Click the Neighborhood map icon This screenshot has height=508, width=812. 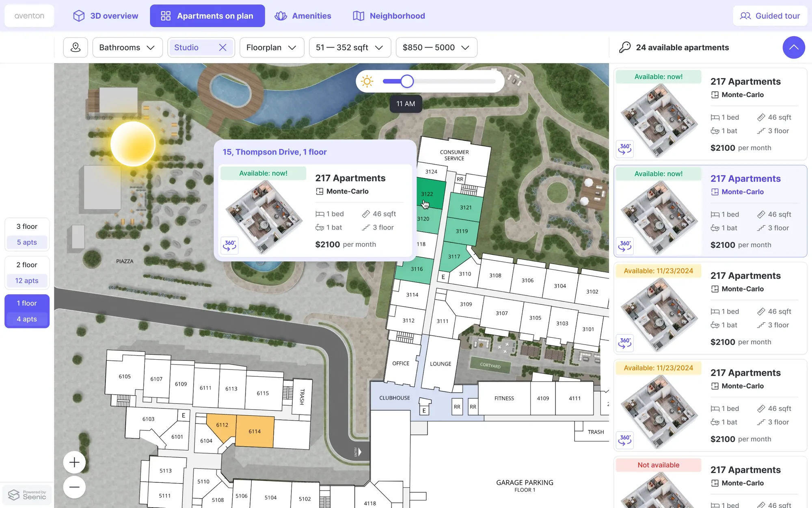[x=358, y=16]
